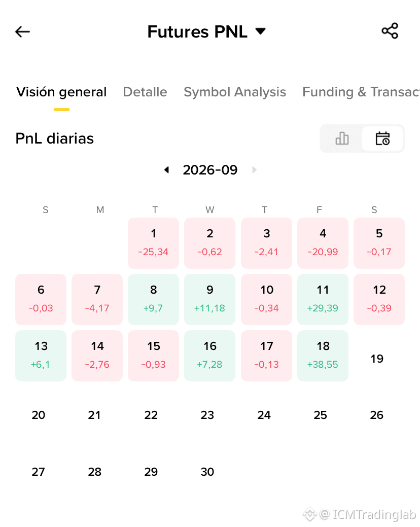The height and width of the screenshot is (527, 420).
Task: Select the Visión general tab
Action: click(61, 92)
